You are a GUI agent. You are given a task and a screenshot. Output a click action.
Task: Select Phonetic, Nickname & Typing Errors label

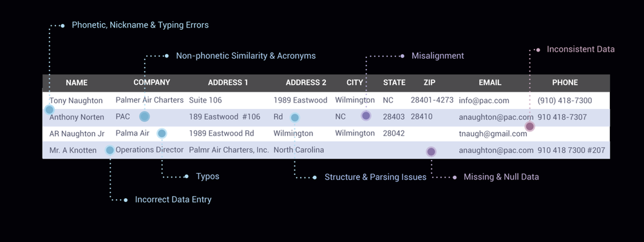click(x=140, y=25)
